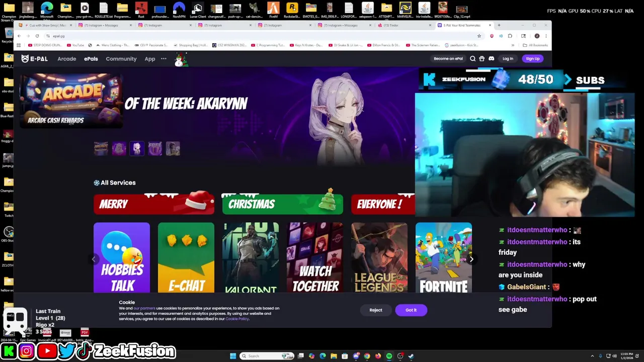Click the Become an ePal link

tap(448, 59)
